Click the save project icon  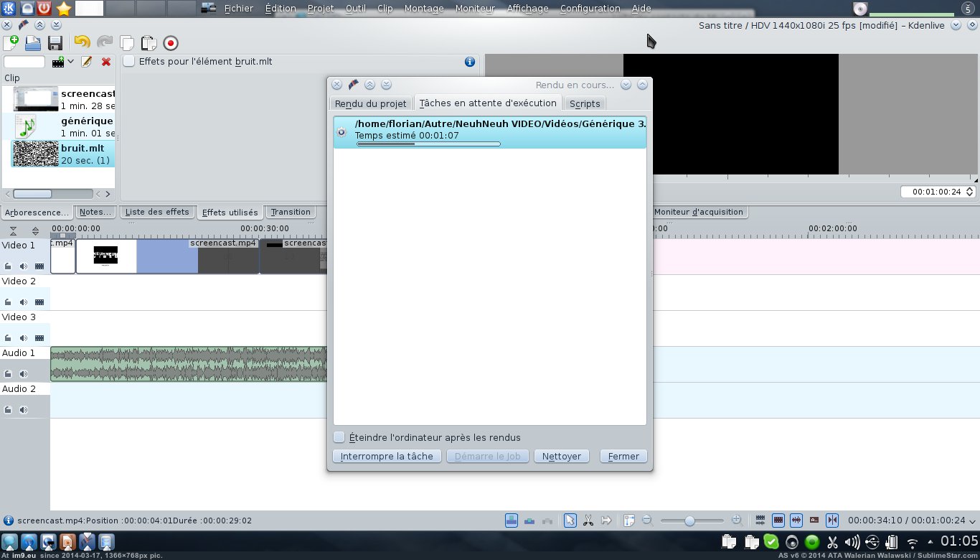pyautogui.click(x=55, y=43)
